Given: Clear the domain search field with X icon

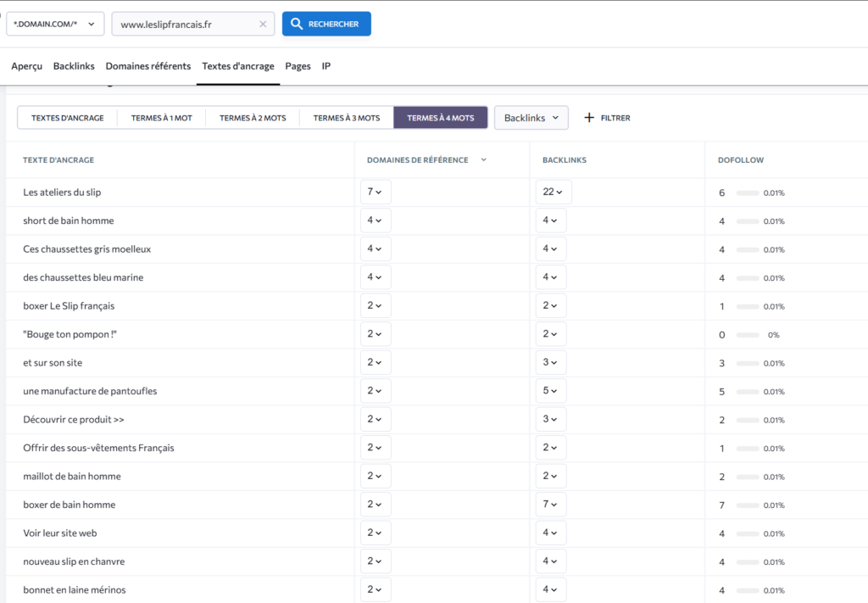Looking at the screenshot, I should click(263, 25).
